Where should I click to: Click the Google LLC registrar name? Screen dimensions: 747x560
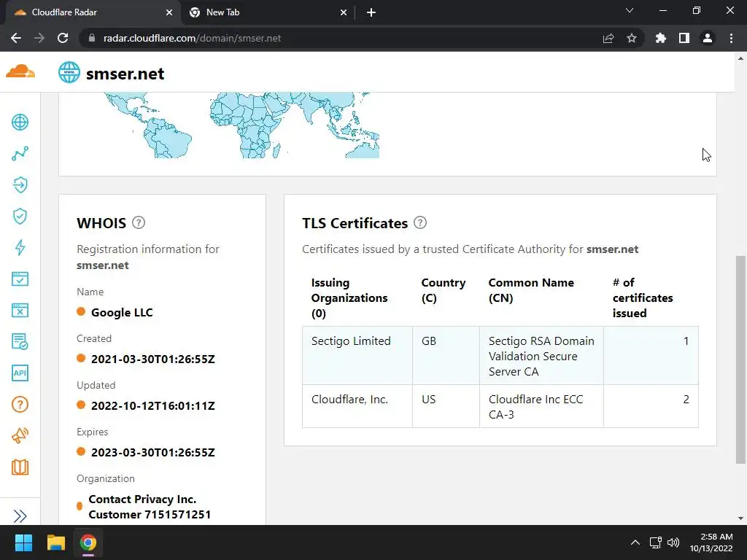(122, 312)
